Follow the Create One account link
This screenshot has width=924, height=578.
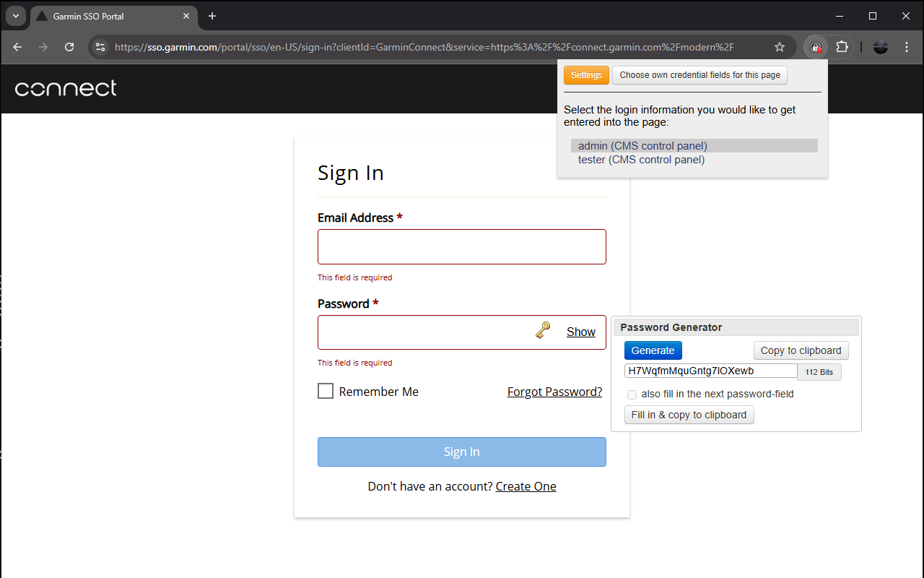(526, 486)
